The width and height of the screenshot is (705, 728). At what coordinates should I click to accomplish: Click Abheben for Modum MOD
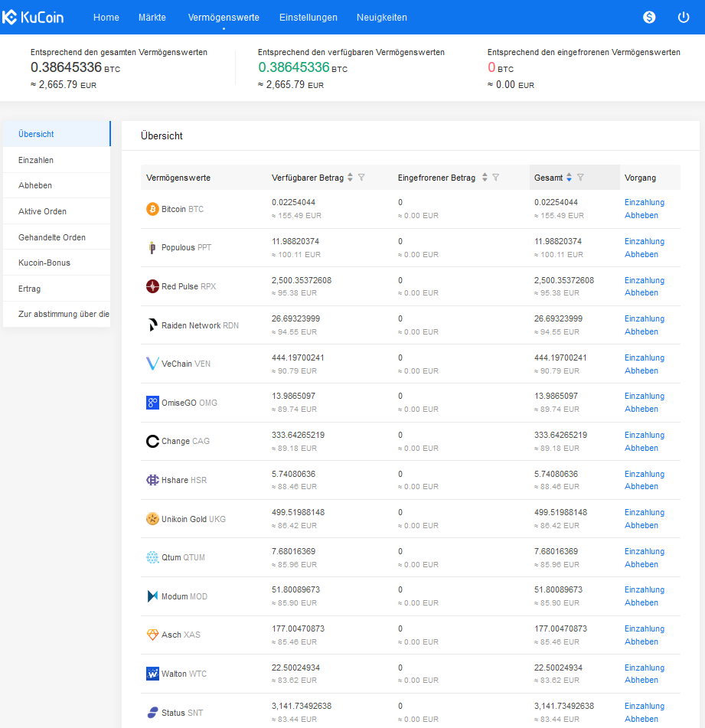point(641,602)
